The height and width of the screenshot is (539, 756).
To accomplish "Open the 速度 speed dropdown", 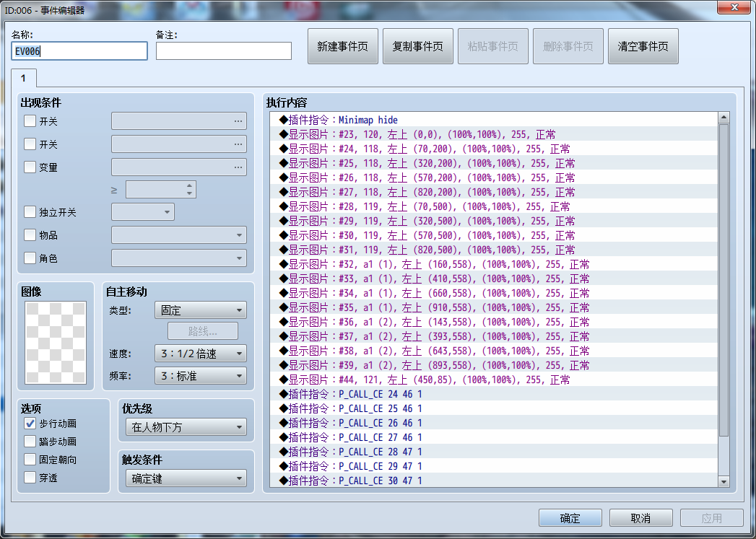I will (x=200, y=354).
